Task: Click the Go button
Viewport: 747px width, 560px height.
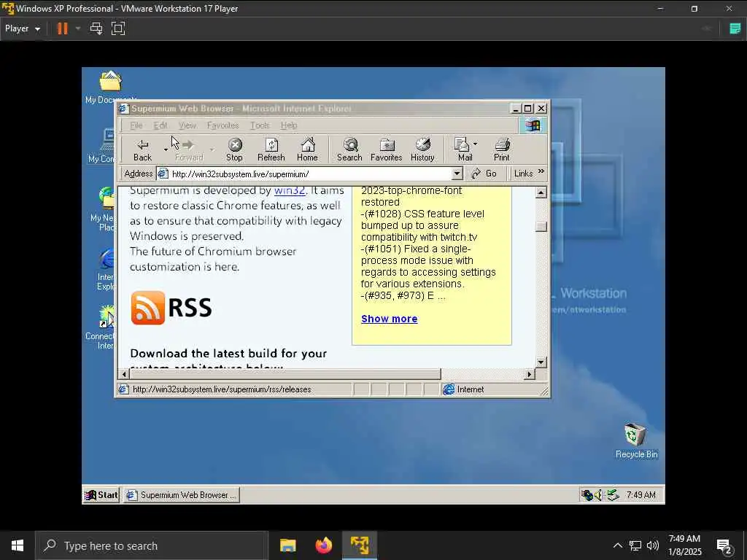Action: pyautogui.click(x=484, y=174)
